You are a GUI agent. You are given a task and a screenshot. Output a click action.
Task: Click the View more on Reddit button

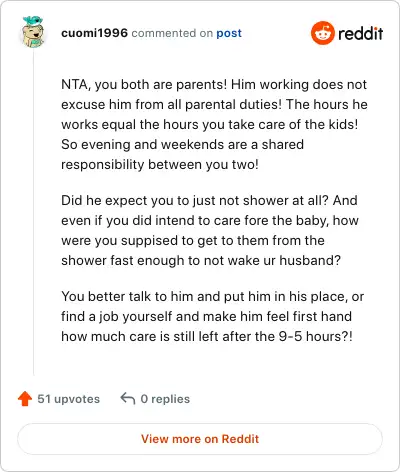(x=200, y=439)
